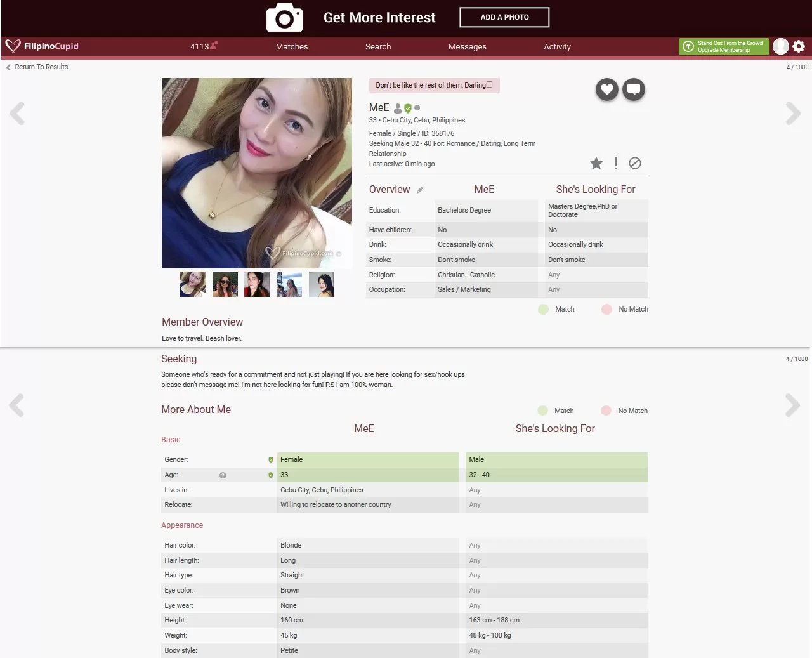Click the heart icon to show interest
Image resolution: width=812 pixels, height=658 pixels.
(x=606, y=89)
